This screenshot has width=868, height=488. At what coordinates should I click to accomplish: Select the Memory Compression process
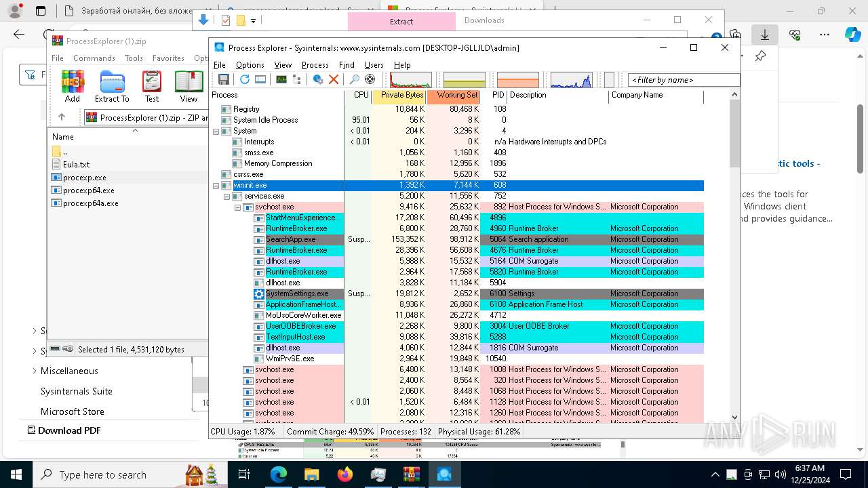pyautogui.click(x=458, y=163)
